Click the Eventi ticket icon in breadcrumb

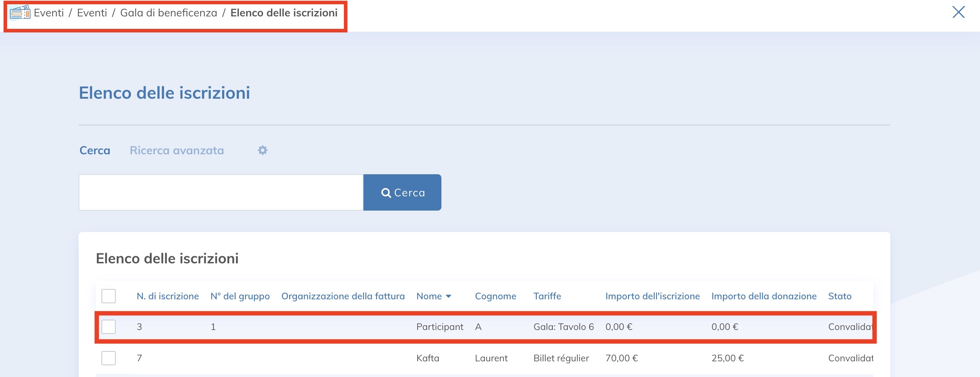(20, 12)
